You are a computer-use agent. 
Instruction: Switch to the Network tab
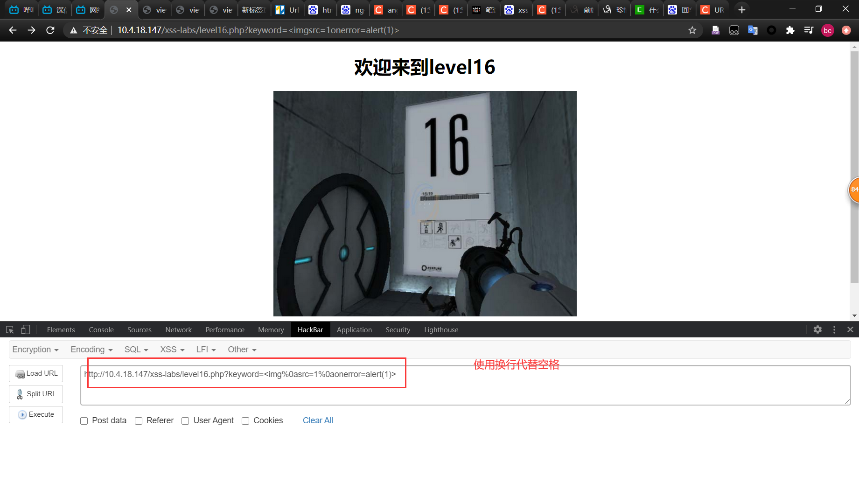(179, 330)
